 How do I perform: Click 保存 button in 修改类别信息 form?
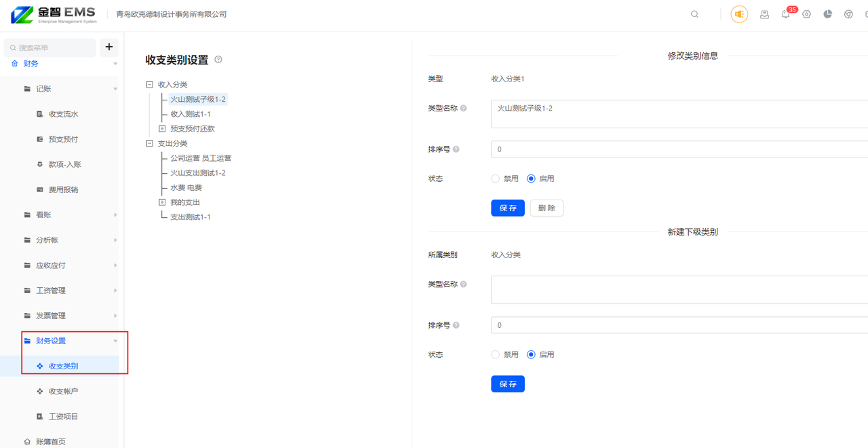coord(508,208)
